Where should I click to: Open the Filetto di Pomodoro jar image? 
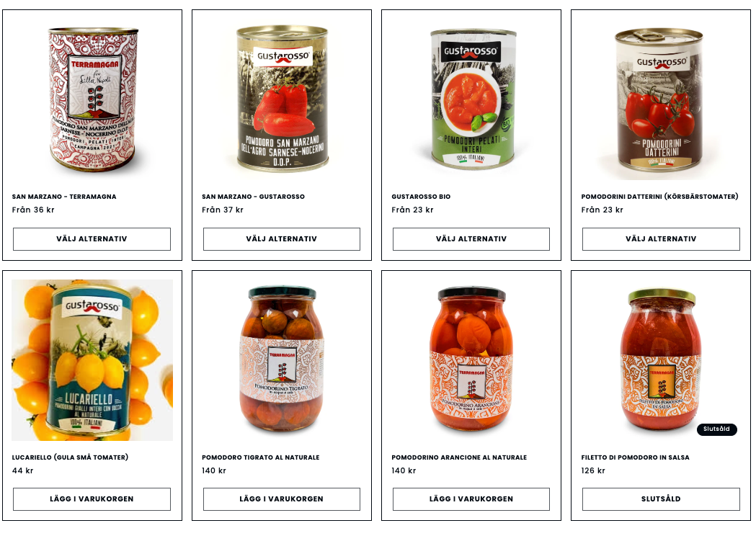(661, 360)
